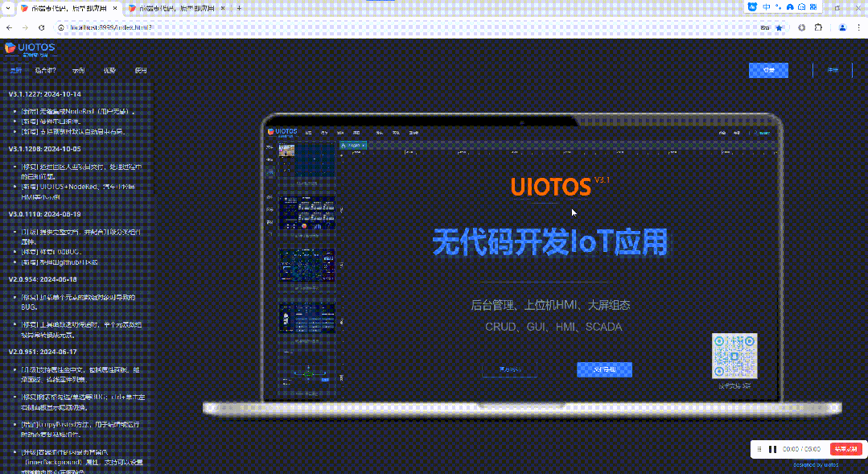Select the 更新 nav tab

[15, 70]
